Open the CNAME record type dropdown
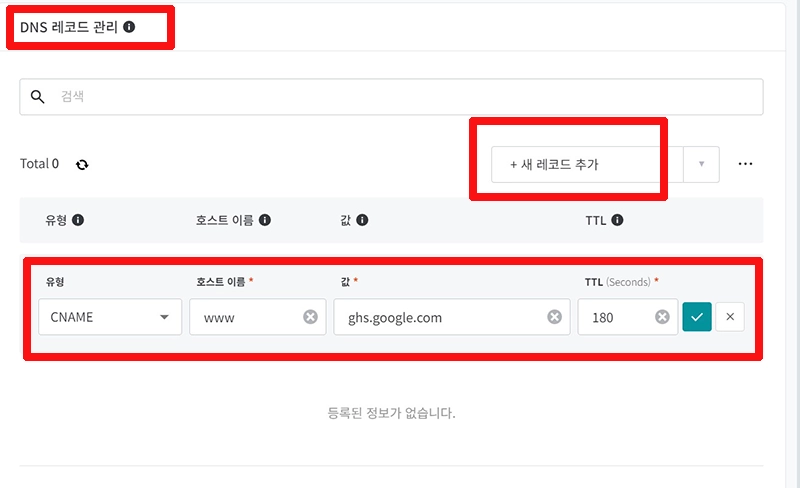 pos(110,317)
